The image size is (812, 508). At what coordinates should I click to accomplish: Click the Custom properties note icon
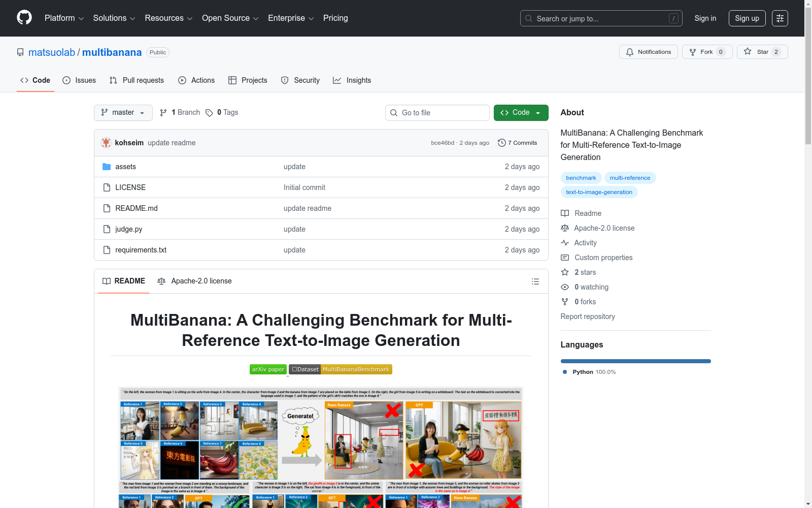coord(565,258)
